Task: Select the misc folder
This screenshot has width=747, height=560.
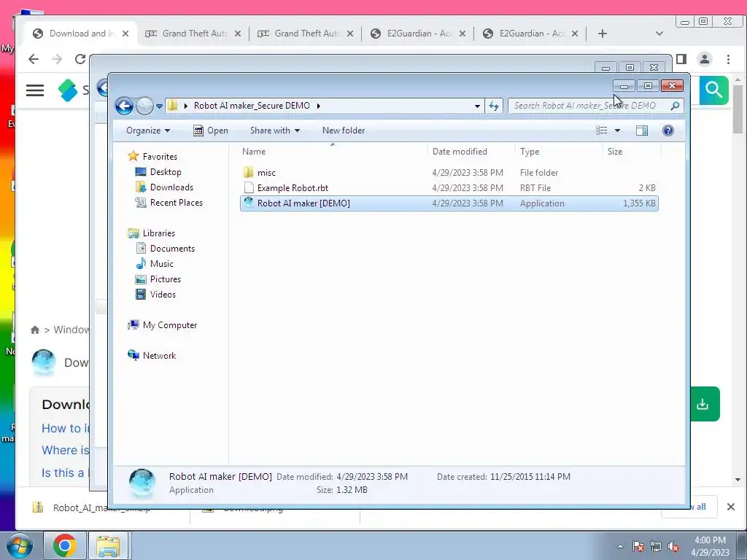Action: pyautogui.click(x=449, y=173)
